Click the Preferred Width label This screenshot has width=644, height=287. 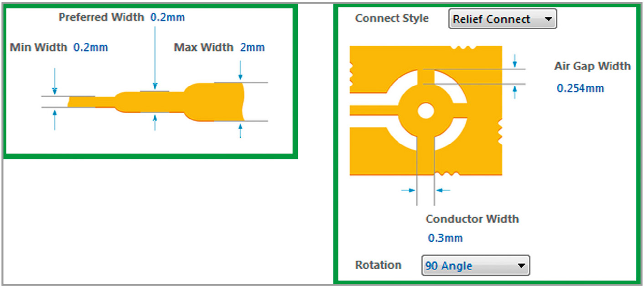102,18
